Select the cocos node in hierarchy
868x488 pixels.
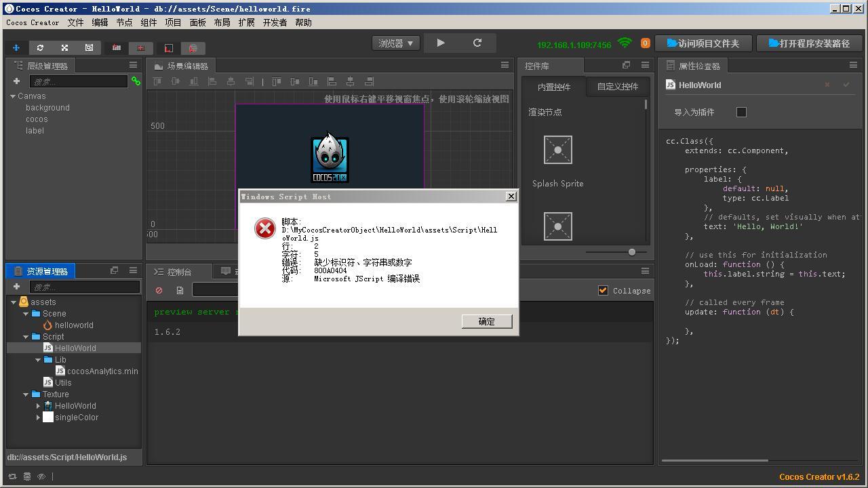pos(37,119)
